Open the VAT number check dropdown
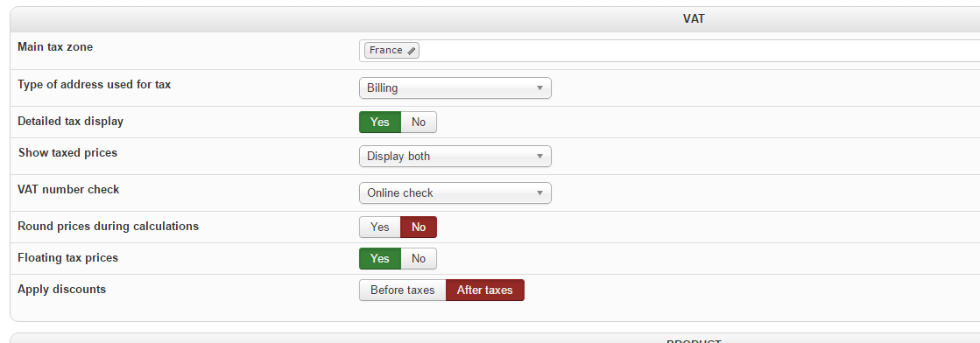This screenshot has height=343, width=980. 455,193
